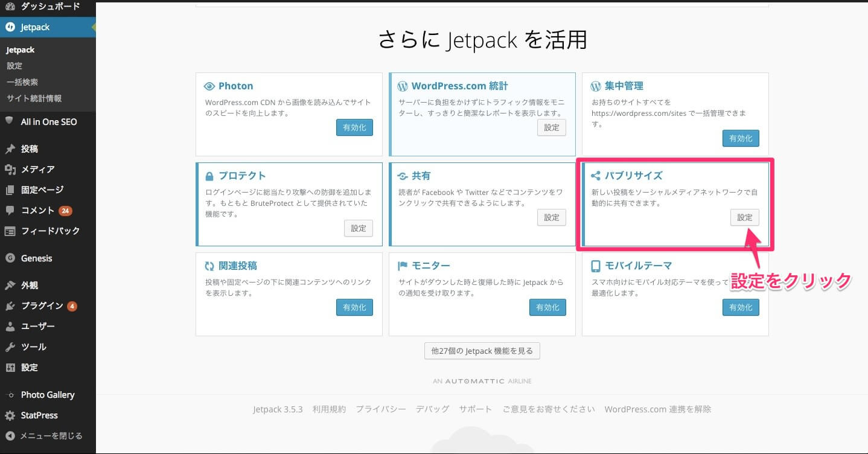
Task: Click the All in One SEO shield icon
Action: click(10, 121)
